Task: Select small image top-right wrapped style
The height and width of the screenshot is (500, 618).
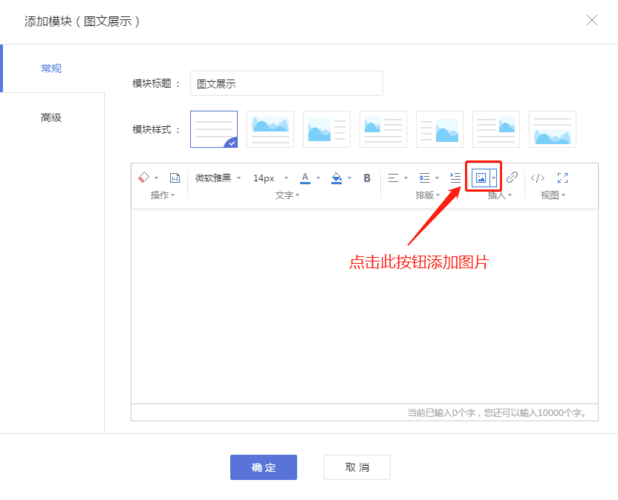Action: click(496, 129)
